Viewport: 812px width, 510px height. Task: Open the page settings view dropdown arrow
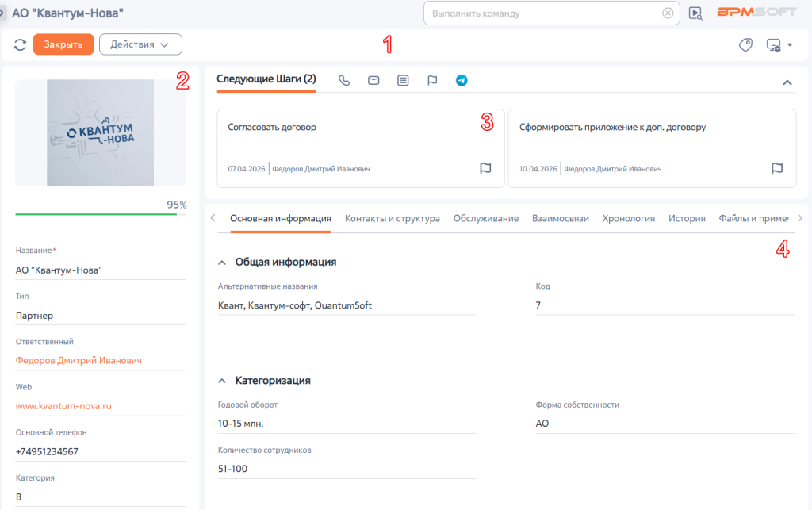point(790,45)
